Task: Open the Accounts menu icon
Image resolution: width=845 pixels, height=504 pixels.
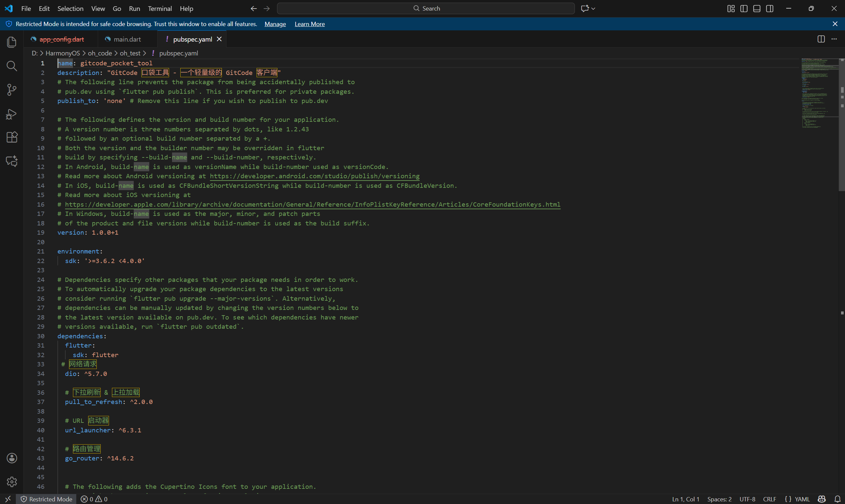Action: pos(12,458)
